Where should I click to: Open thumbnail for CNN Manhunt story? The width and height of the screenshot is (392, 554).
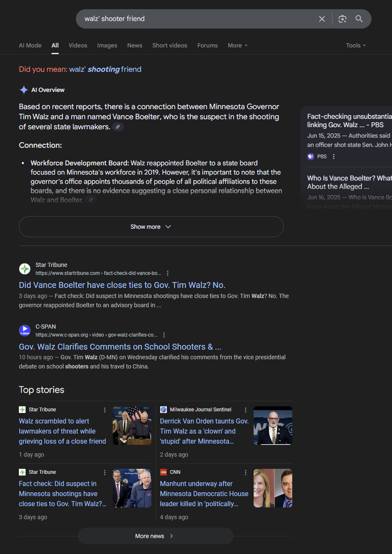pos(273,488)
